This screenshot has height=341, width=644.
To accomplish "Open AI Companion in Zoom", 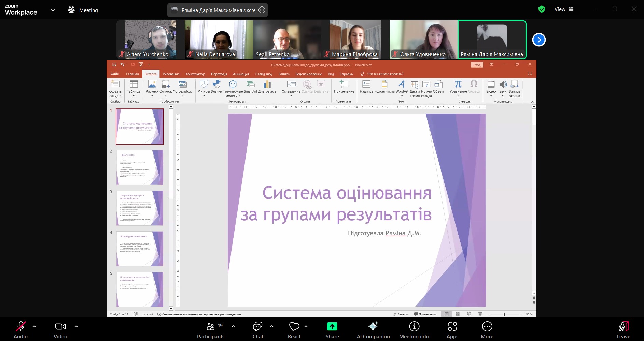I will [373, 330].
